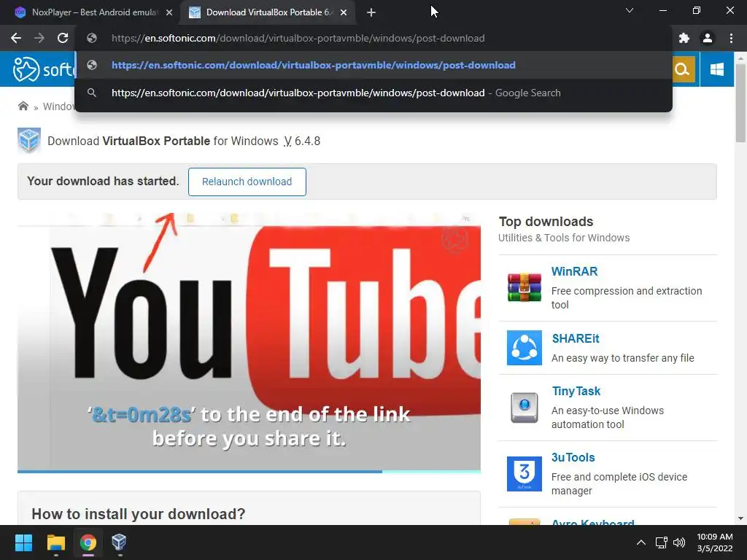747x560 pixels.
Task: Click the VirtualBox Portable app icon
Action: click(x=29, y=141)
